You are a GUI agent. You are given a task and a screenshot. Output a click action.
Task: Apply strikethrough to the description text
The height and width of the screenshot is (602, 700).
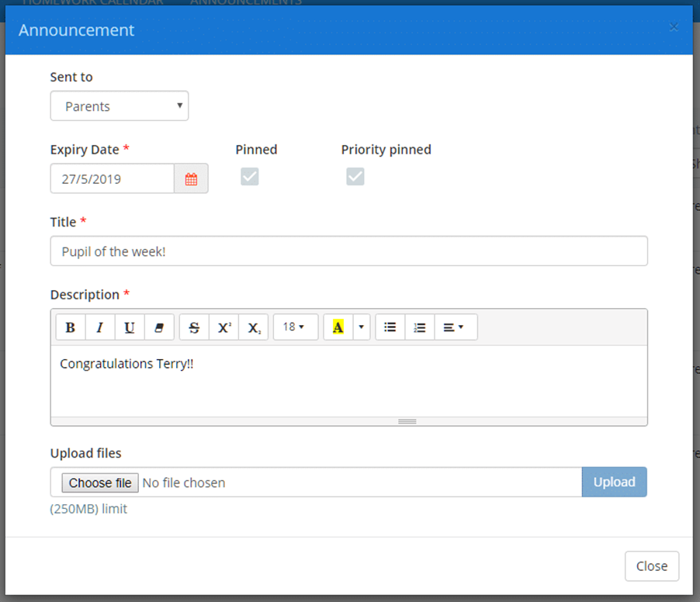(x=193, y=327)
